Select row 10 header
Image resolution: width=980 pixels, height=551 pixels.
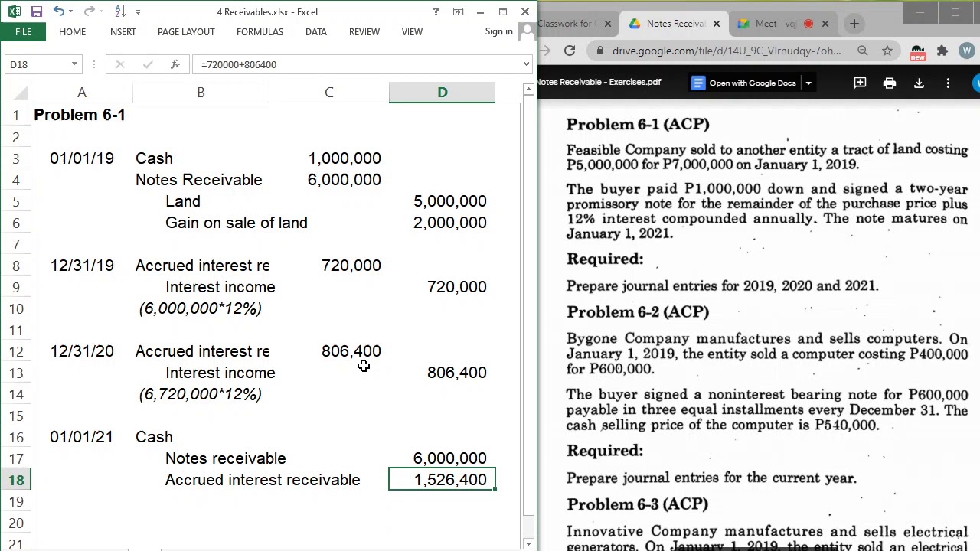[x=15, y=308]
